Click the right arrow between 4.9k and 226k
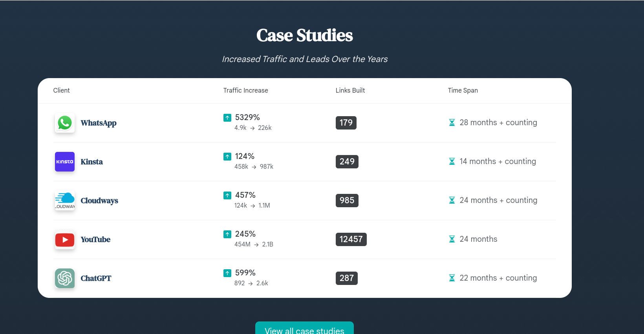This screenshot has width=644, height=334. [x=252, y=128]
